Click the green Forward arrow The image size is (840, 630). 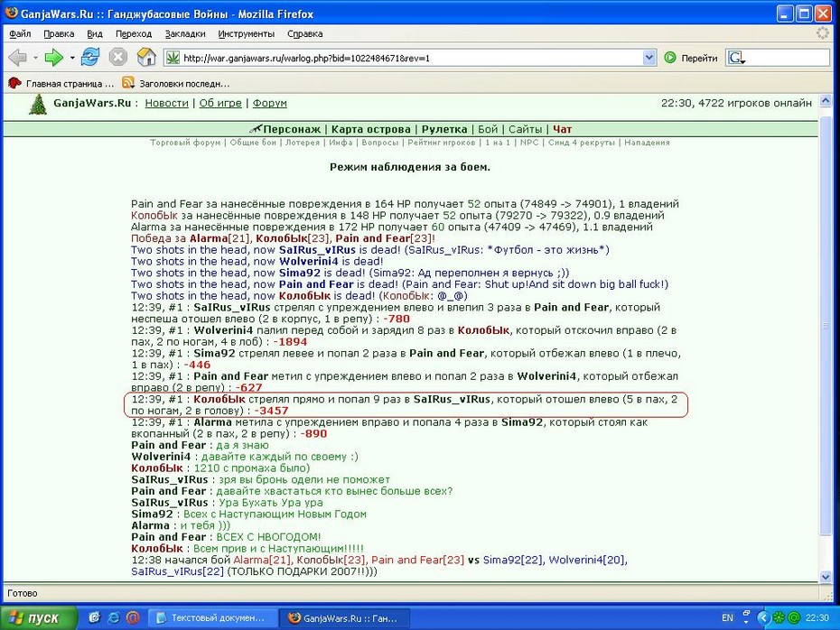(x=53, y=57)
